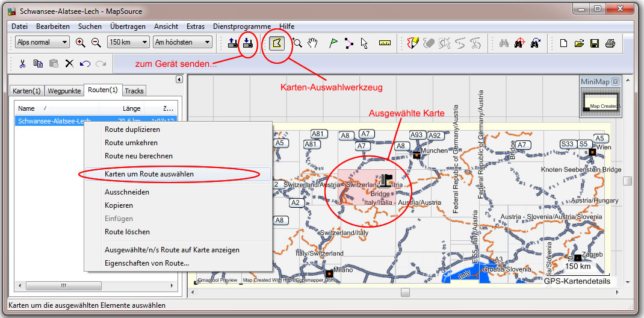Screen dimensions: 644x318
Task: Open the Alps normal map dropdown
Action: [x=42, y=42]
